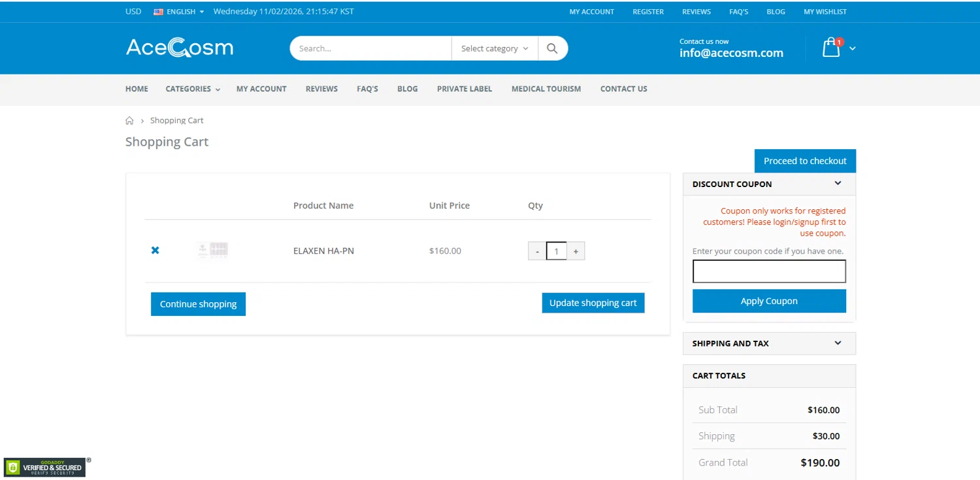The image size is (980, 480).
Task: Click the Shopping Cart breadcrumb text
Action: (x=177, y=120)
